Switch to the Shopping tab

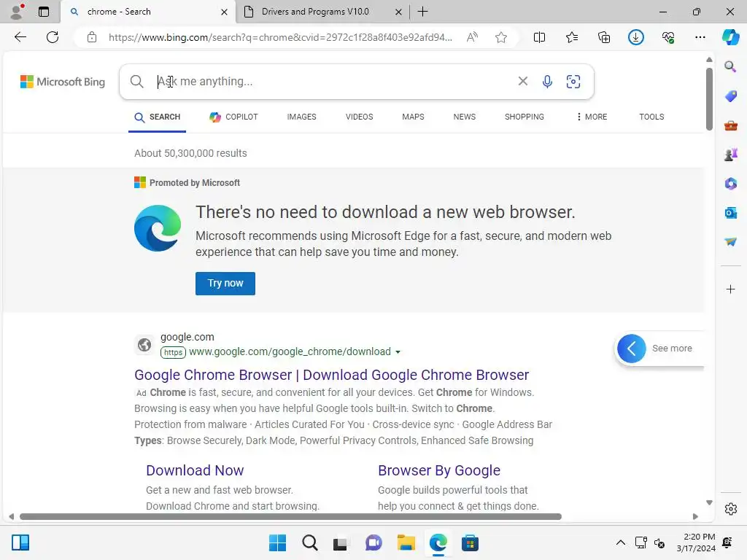point(524,117)
